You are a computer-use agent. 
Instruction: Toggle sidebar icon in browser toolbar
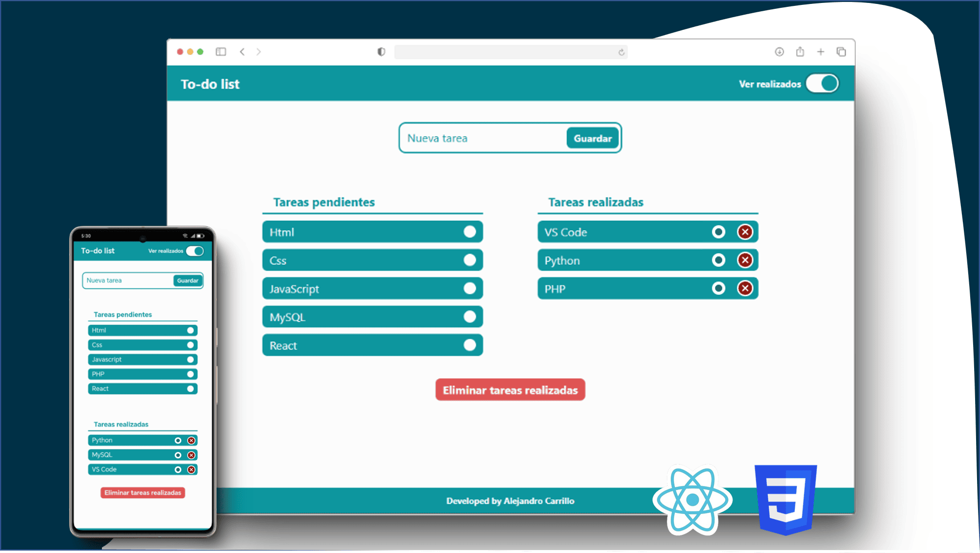click(221, 51)
